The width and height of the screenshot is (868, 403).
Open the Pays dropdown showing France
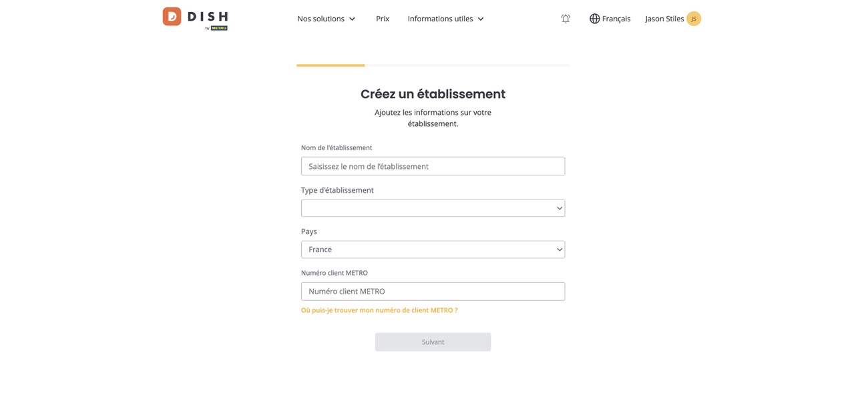pos(433,250)
